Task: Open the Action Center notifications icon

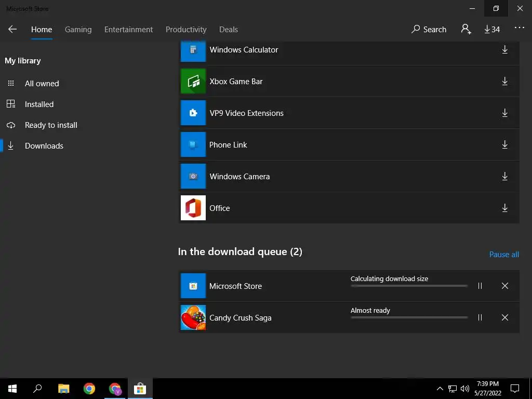Action: coord(515,389)
